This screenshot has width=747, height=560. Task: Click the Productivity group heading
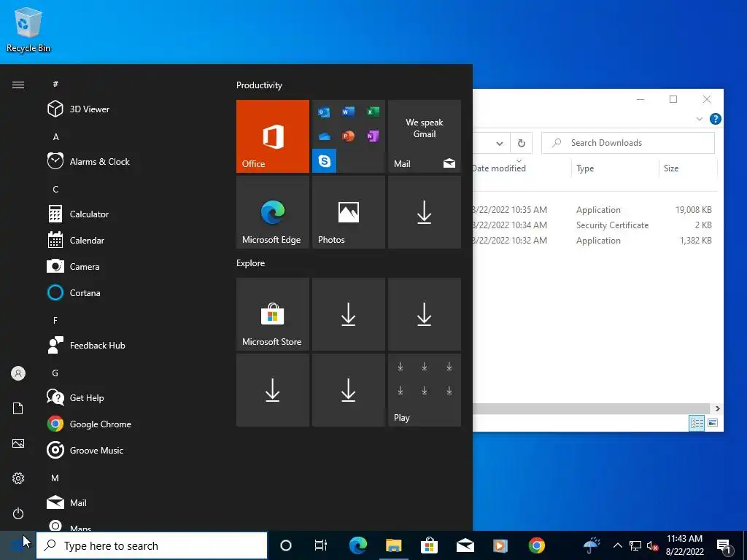coord(259,85)
